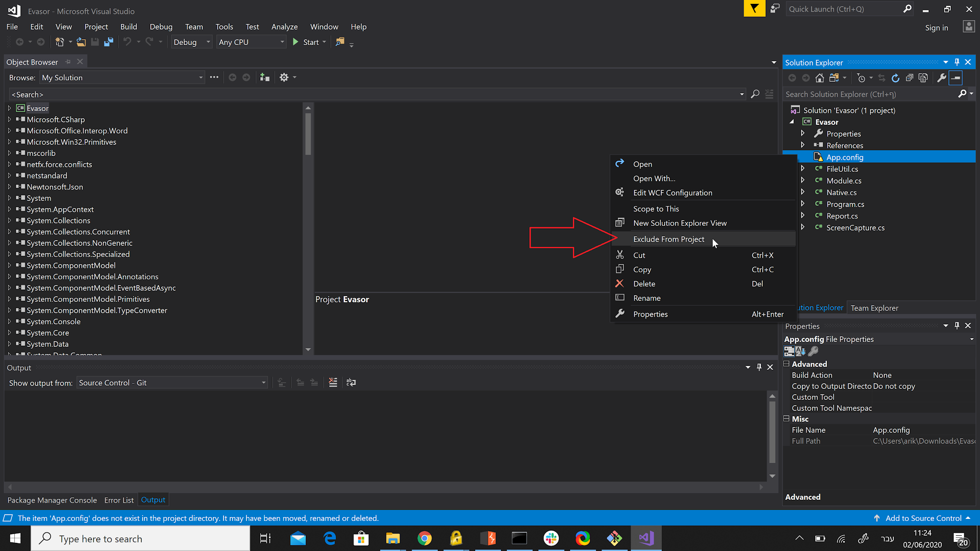Switch to the Team Explorer tab
The height and width of the screenshot is (551, 980).
coord(874,308)
